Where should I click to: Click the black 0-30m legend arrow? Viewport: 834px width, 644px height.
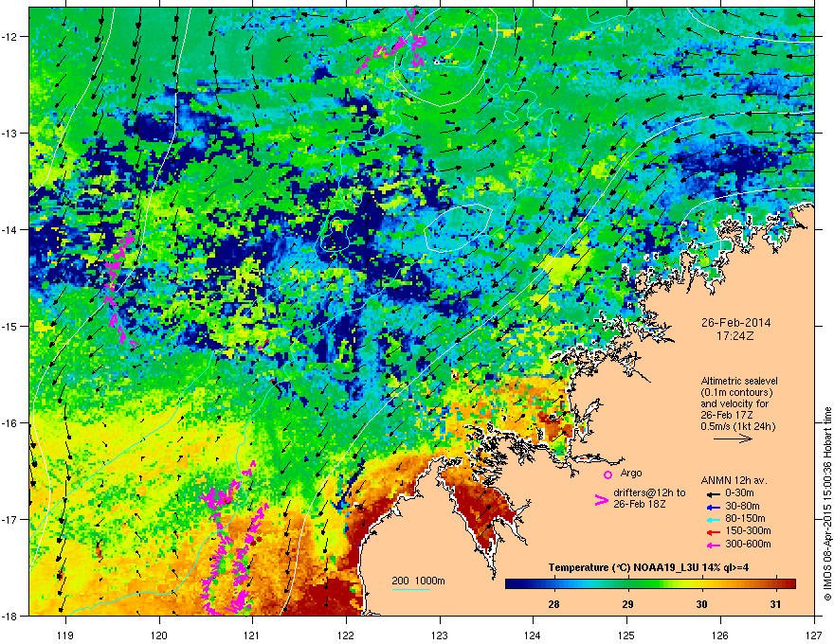click(x=712, y=493)
